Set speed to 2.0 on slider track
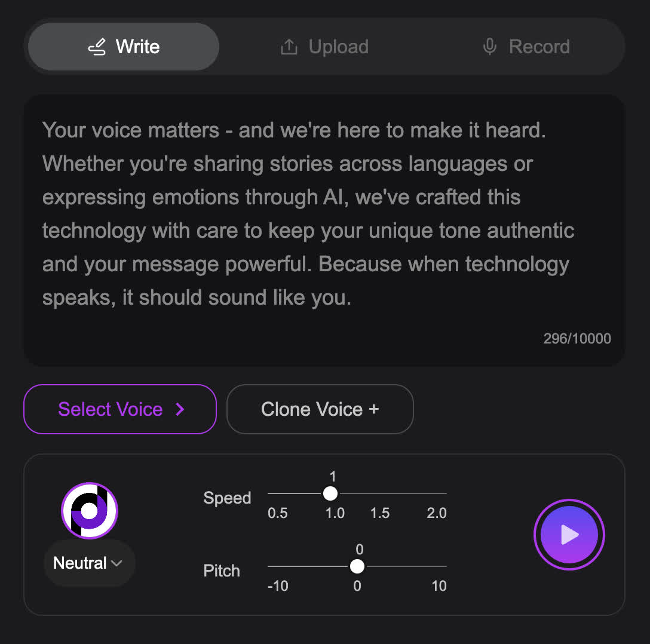 click(445, 493)
